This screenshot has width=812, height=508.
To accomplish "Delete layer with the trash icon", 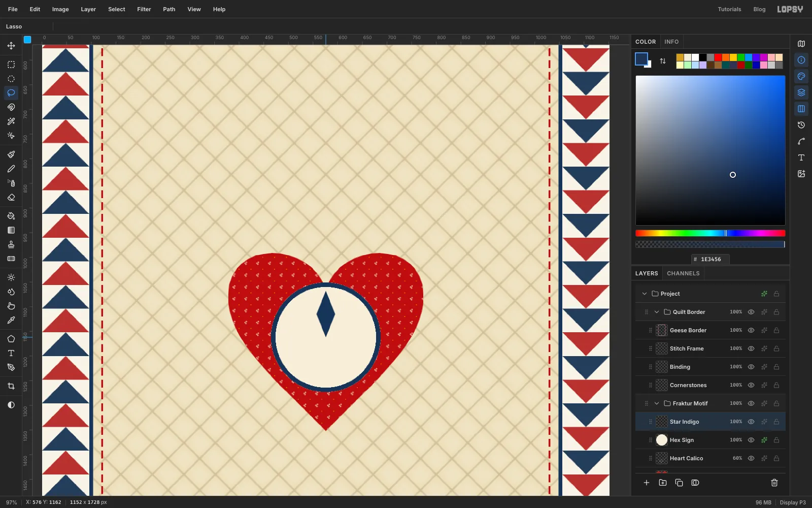I will [774, 483].
